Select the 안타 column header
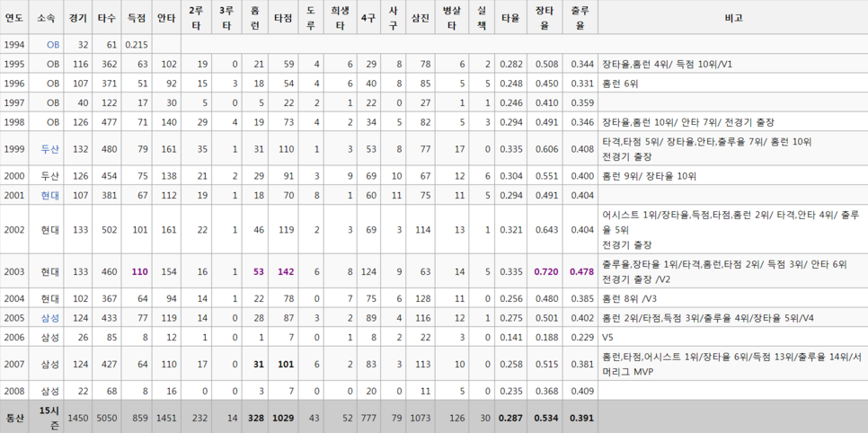The height and width of the screenshot is (433, 868). tap(166, 18)
